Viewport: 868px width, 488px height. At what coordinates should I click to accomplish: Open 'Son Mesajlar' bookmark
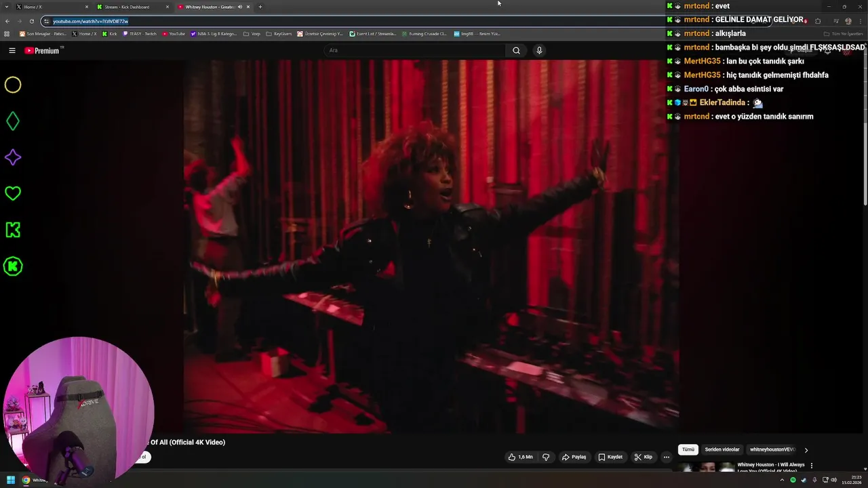pos(43,33)
